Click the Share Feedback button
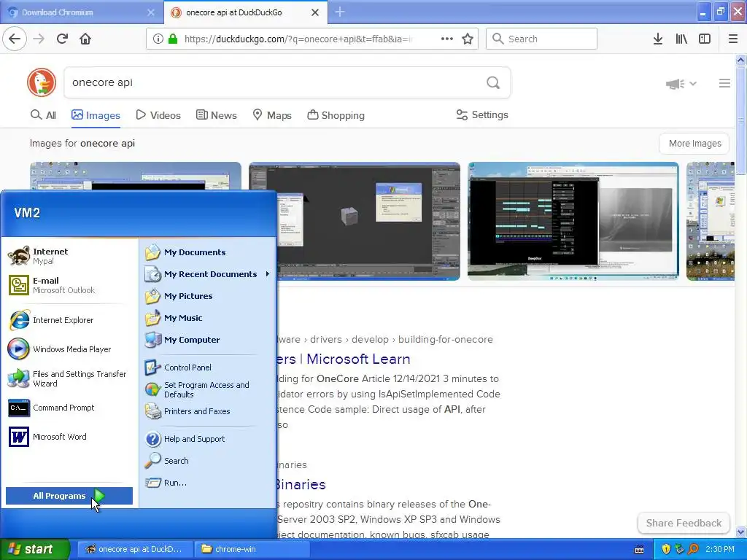 click(684, 523)
